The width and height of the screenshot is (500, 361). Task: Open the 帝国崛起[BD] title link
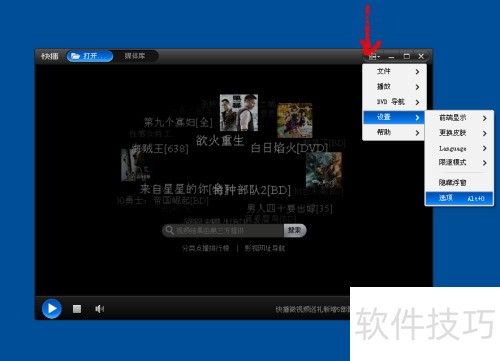[x=181, y=201]
